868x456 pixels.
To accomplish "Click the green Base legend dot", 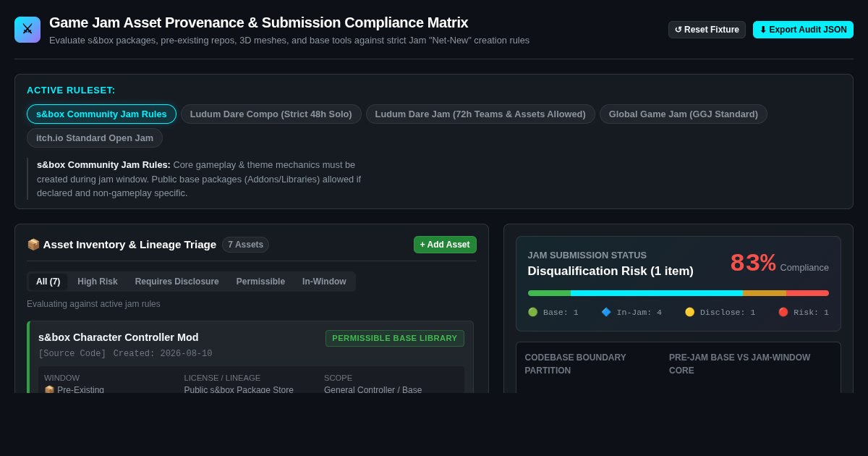I will tap(533, 312).
